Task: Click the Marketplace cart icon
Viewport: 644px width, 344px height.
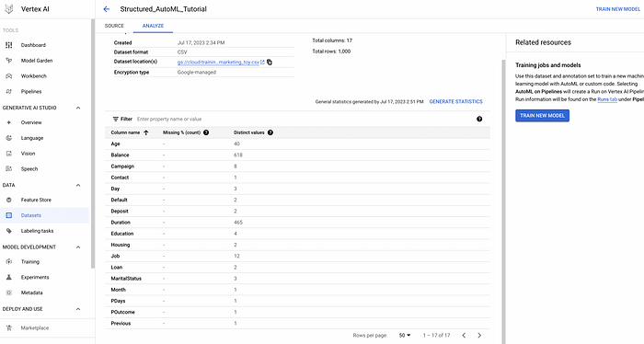Action: [8, 328]
